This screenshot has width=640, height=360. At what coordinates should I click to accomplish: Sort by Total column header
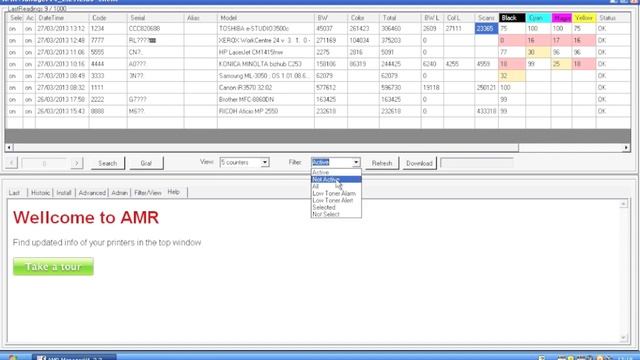click(400, 18)
